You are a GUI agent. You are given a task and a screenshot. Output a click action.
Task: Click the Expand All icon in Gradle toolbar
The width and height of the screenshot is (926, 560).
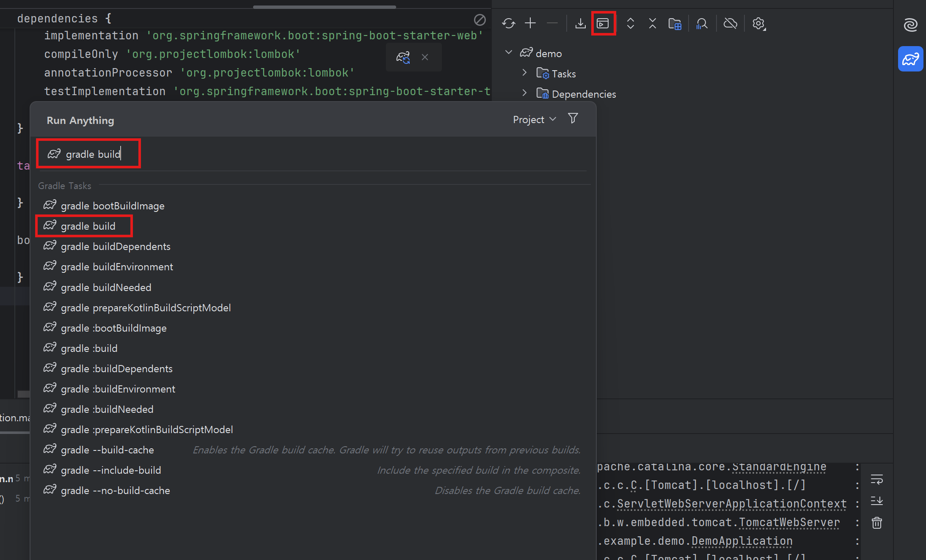click(630, 23)
